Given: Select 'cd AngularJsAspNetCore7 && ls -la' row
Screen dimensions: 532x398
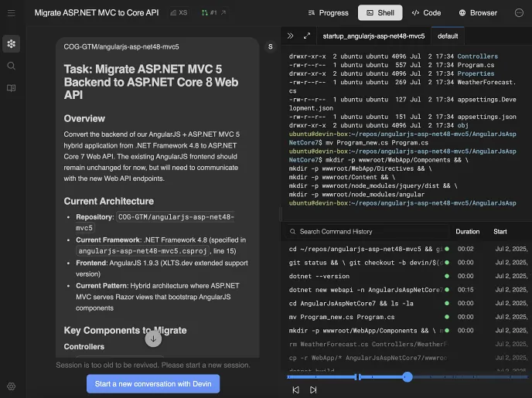Looking at the screenshot, I should pos(407,304).
